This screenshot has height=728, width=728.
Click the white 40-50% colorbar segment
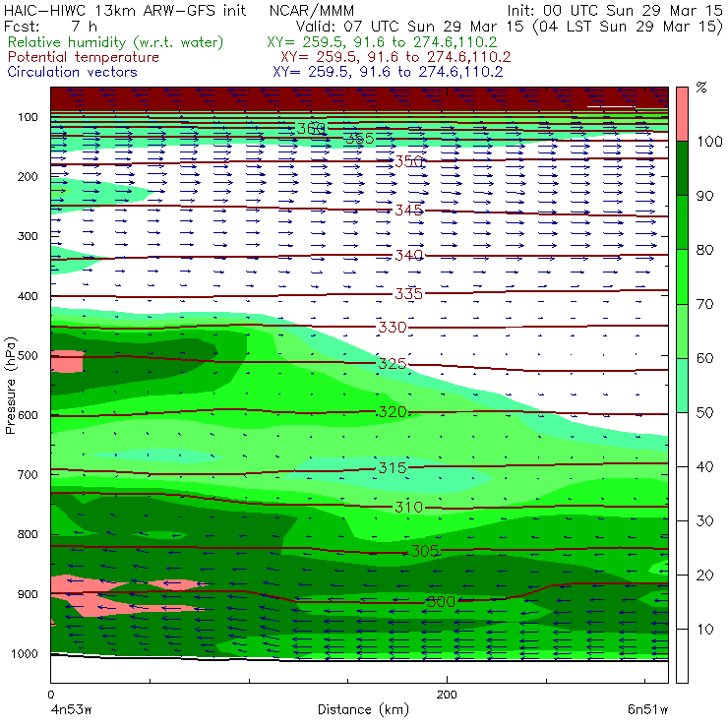[x=682, y=440]
